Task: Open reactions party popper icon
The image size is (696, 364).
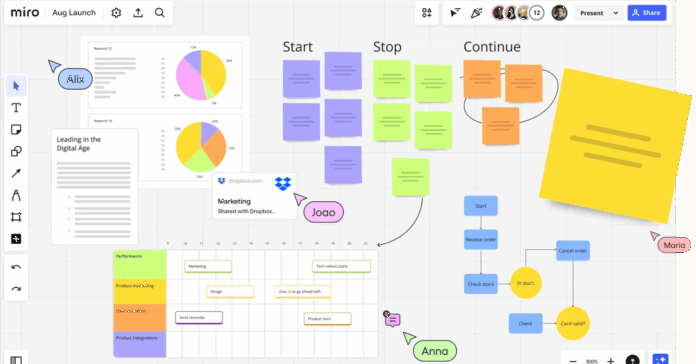Action: [476, 13]
